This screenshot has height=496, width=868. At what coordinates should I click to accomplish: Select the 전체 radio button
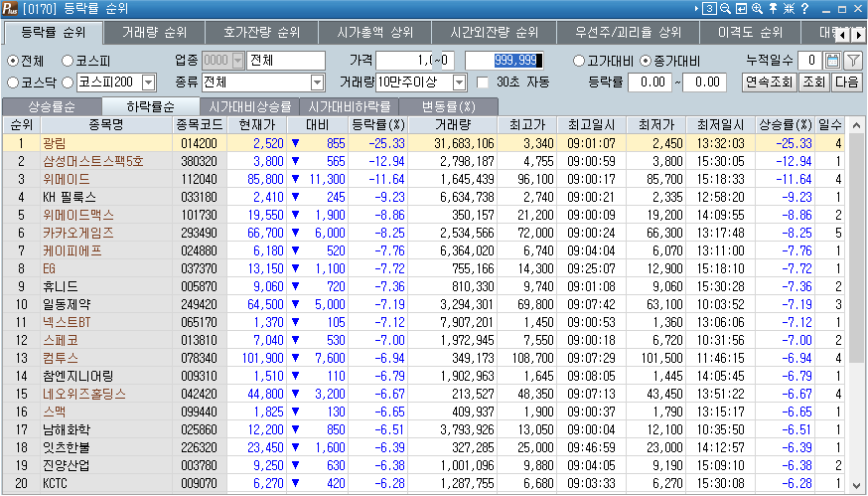[x=13, y=61]
